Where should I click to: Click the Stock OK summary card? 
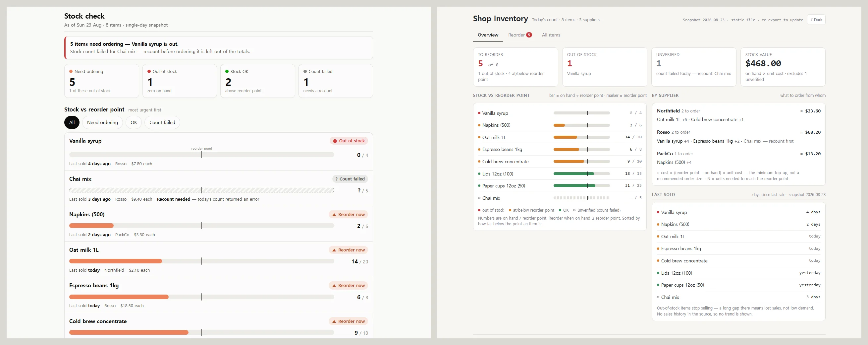(257, 81)
